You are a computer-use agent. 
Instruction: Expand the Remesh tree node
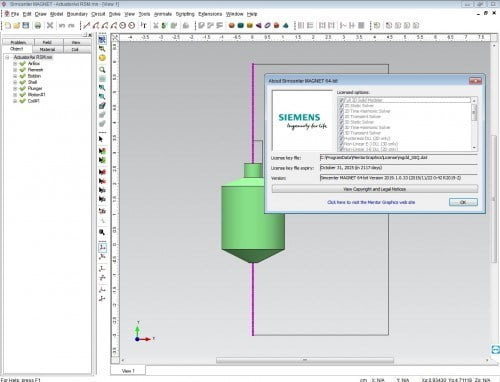15,70
